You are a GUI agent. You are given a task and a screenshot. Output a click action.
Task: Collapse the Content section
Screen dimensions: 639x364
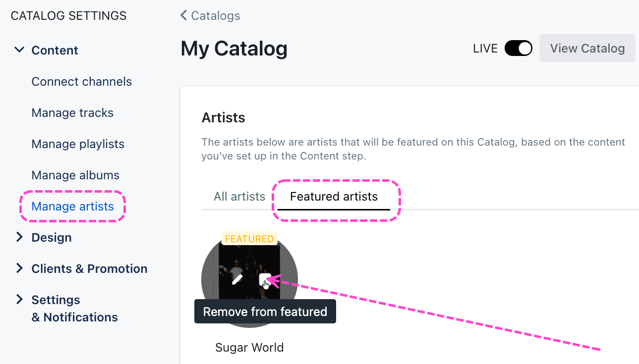(19, 50)
